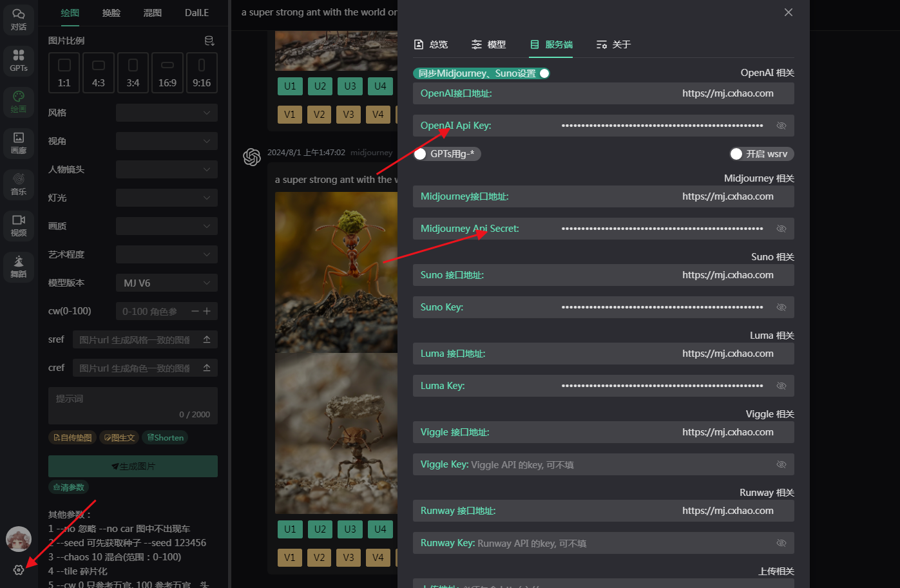Open the 视频 video section

pos(19,225)
